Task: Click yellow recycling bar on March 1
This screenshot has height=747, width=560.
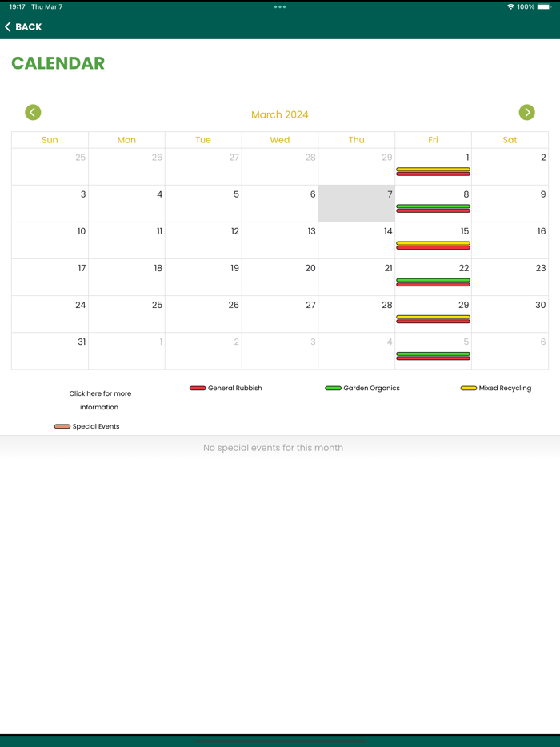Action: coord(434,169)
